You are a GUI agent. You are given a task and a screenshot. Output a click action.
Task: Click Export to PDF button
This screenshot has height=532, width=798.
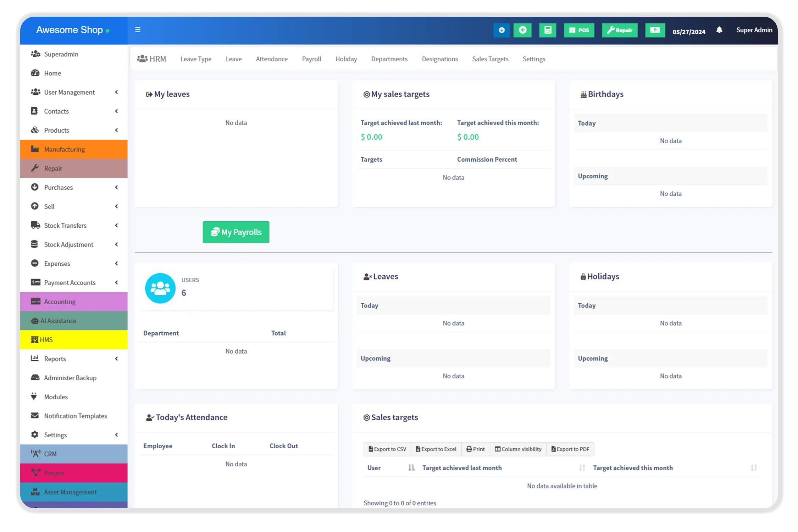click(x=570, y=449)
